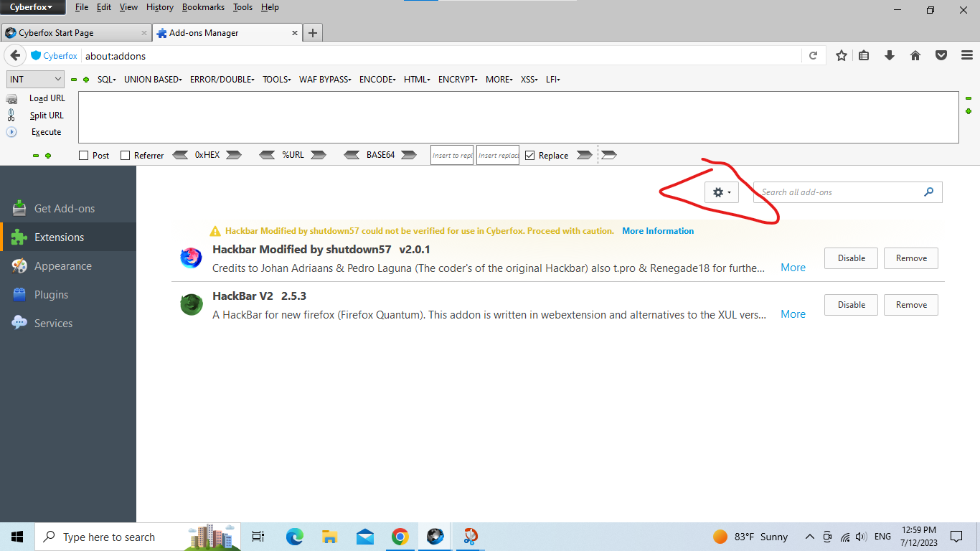Image resolution: width=980 pixels, height=551 pixels.
Task: Expand the LFI dropdown
Action: pyautogui.click(x=552, y=80)
